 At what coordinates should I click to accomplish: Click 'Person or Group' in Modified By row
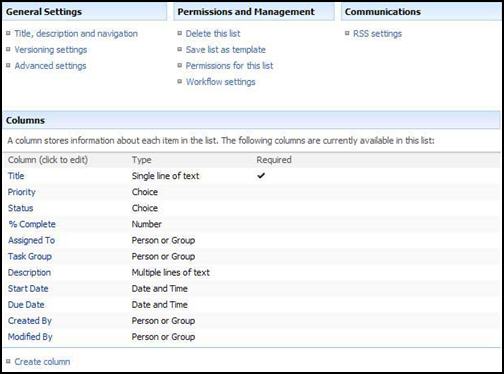[x=163, y=337]
